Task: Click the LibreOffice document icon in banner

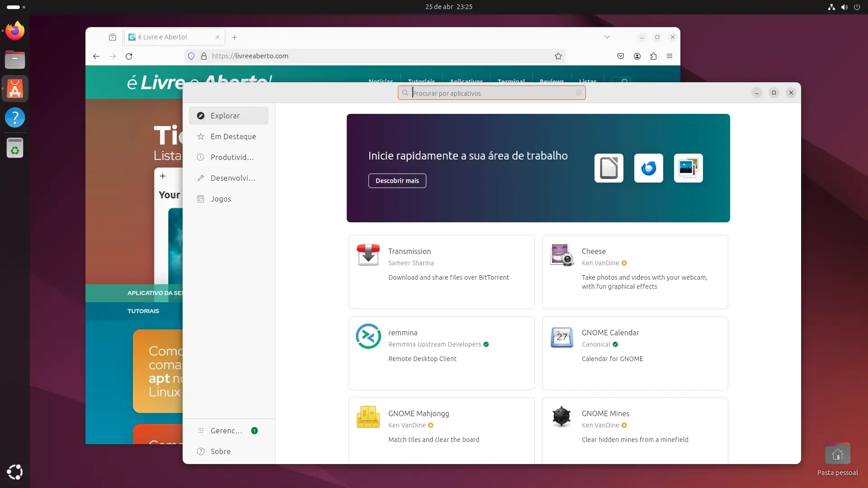Action: (x=609, y=168)
